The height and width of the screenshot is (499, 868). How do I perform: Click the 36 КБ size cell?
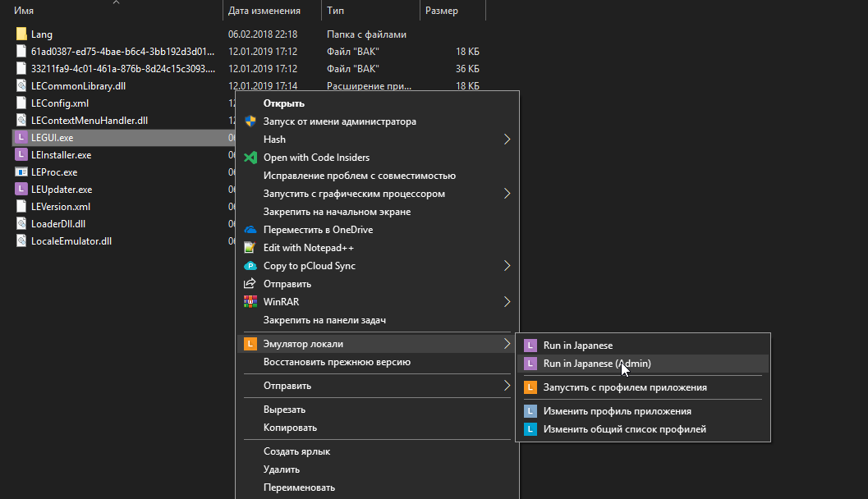coord(467,69)
